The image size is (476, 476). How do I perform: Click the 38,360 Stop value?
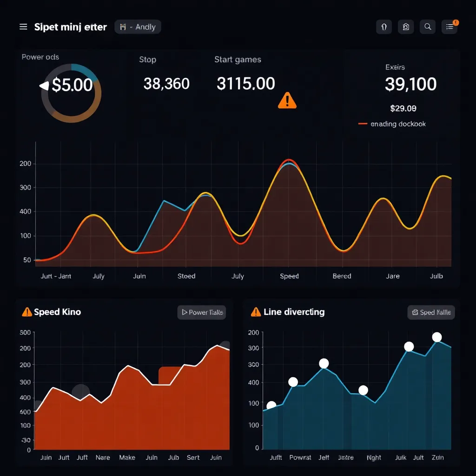tap(166, 84)
